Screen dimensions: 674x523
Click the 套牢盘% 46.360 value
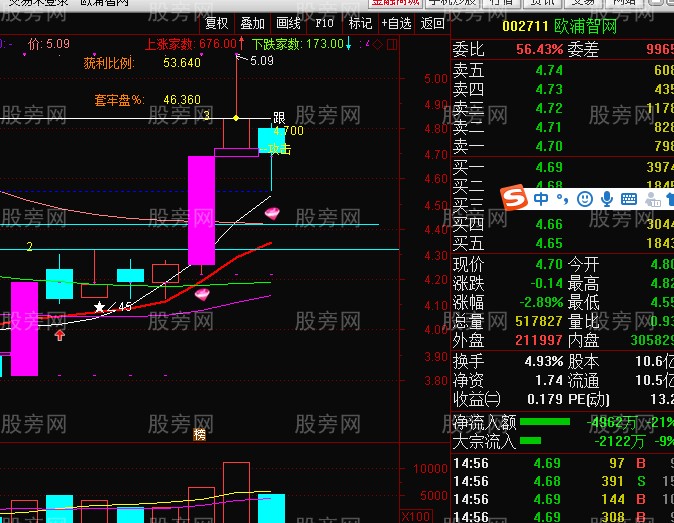click(x=182, y=100)
